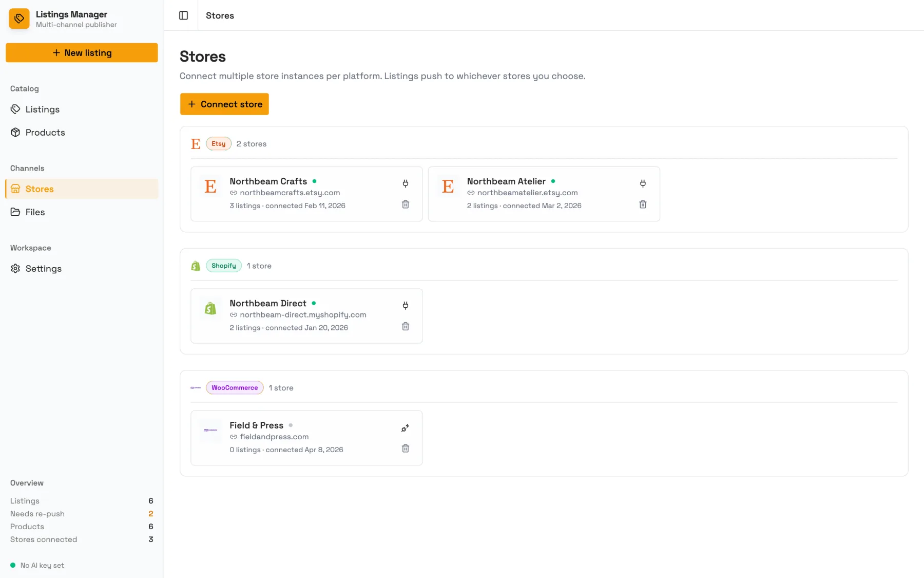Click the WooCommerce group header logo
This screenshot has height=578, width=924.
pos(196,388)
